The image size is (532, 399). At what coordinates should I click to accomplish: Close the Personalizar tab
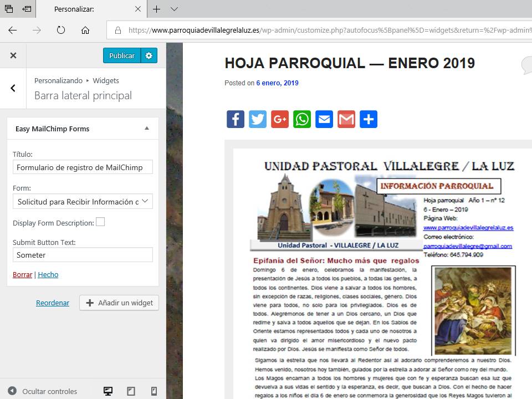click(138, 9)
